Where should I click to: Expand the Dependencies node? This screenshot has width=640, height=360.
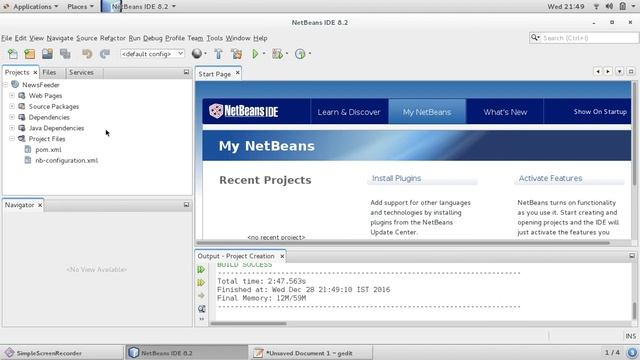click(x=12, y=117)
